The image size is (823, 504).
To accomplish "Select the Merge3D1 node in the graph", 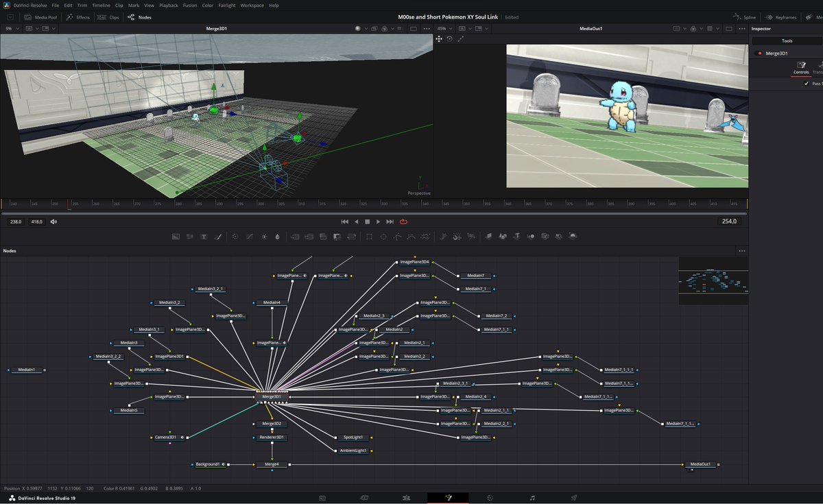I will click(x=272, y=396).
